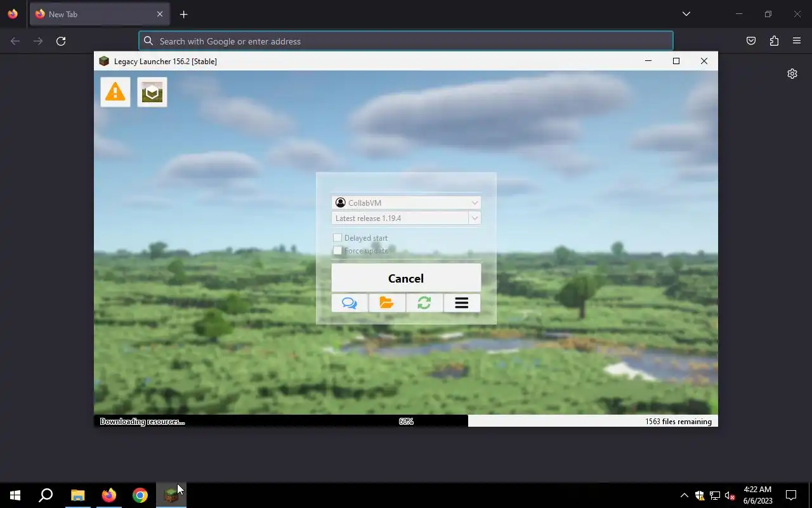812x508 pixels.
Task: Open a new Firefox tab
Action: 183,14
